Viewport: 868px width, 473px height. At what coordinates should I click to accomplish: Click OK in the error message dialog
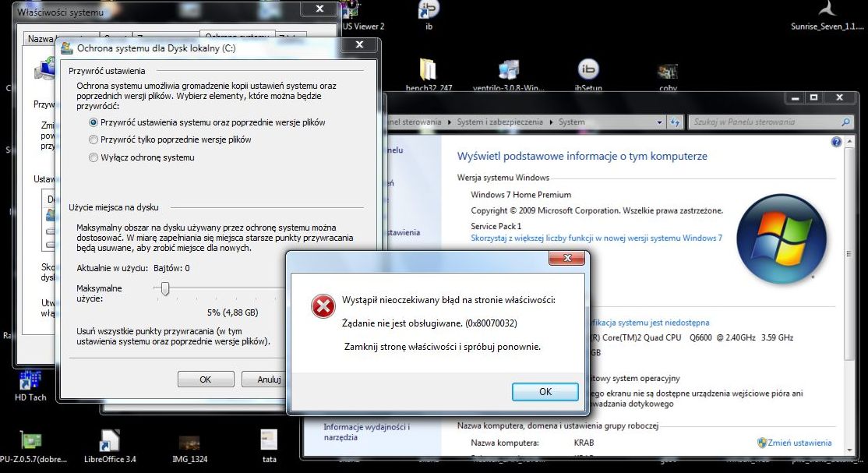[545, 392]
